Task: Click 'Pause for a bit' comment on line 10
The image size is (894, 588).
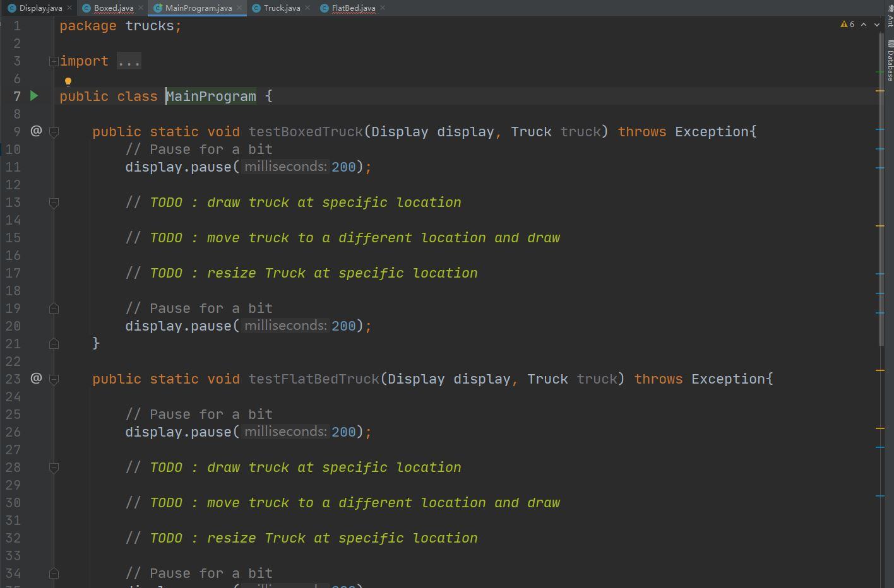Action: tap(199, 149)
